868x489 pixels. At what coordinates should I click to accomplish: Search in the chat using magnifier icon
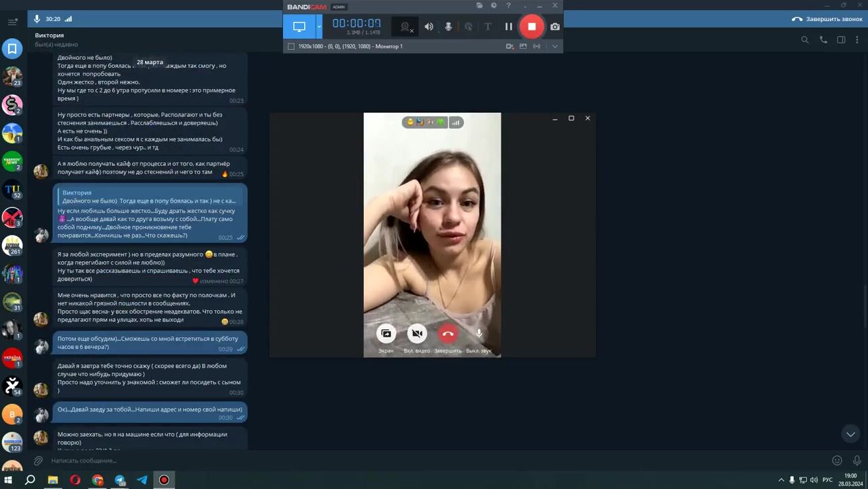[805, 40]
